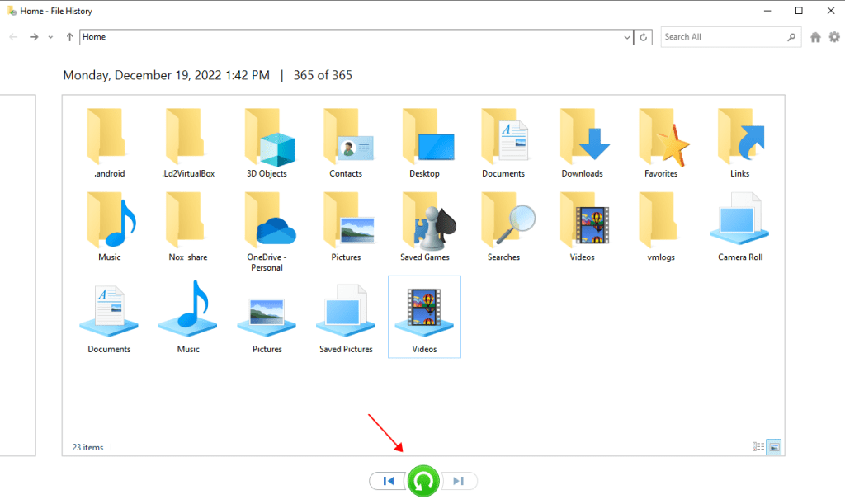Select the 3D Objects folder
Image resolution: width=845 pixels, height=504 pixels.
[267, 143]
